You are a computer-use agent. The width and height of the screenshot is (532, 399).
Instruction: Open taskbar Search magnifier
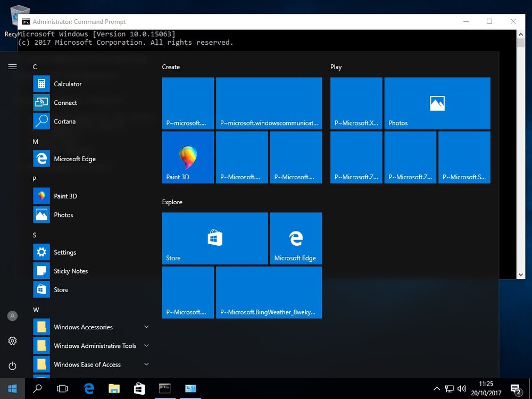(37, 388)
